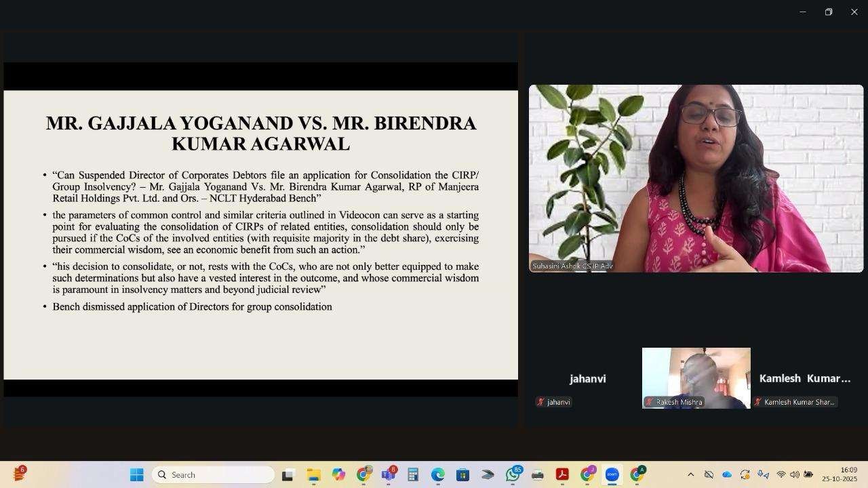Open Microsoft Edge browser icon

tap(437, 475)
